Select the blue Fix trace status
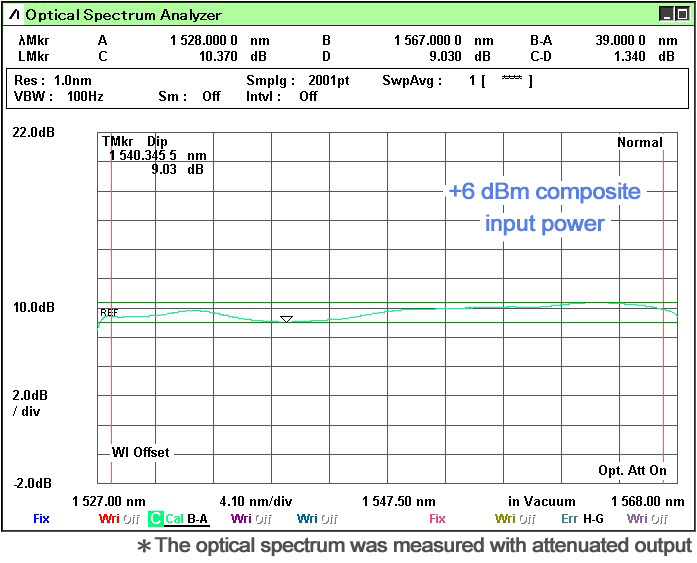This screenshot has width=697, height=563. pos(41,519)
